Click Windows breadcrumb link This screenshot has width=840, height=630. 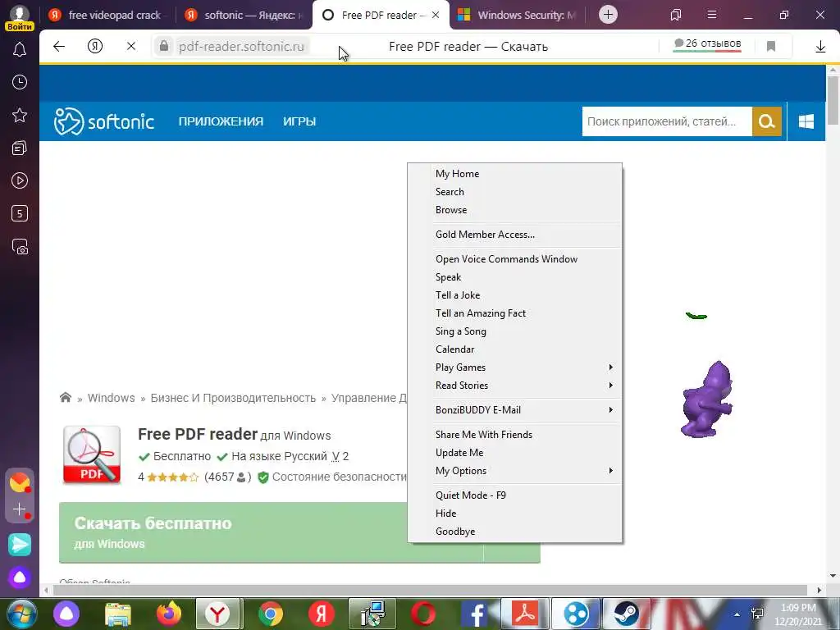[x=111, y=398]
